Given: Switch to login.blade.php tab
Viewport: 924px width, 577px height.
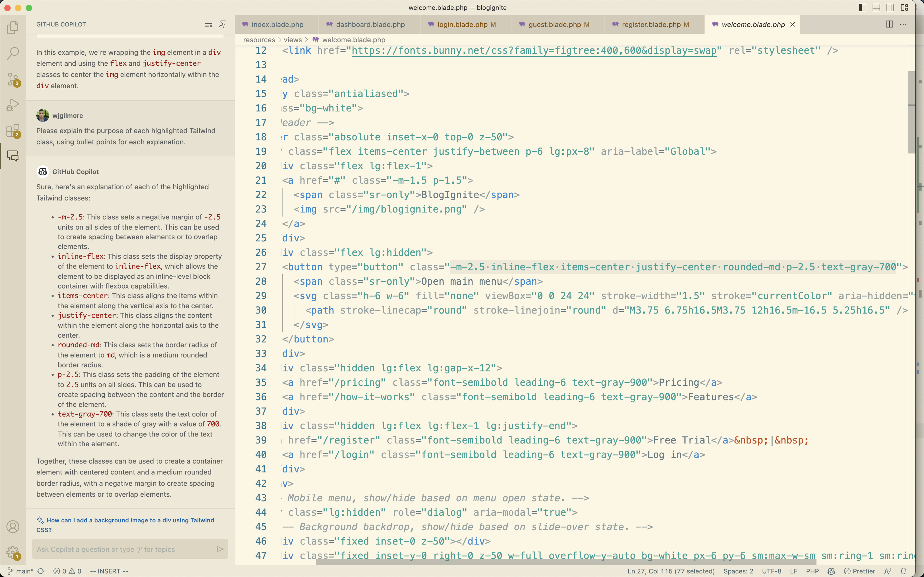Looking at the screenshot, I should (x=465, y=25).
